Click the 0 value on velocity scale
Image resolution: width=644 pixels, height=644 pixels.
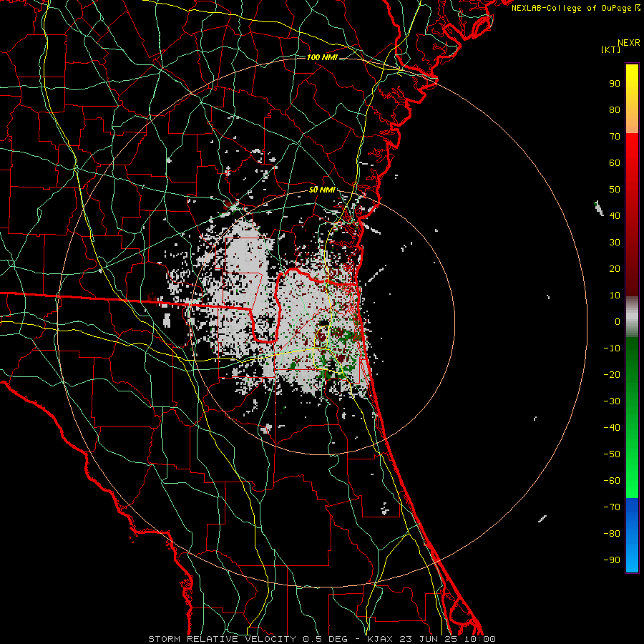coord(618,322)
